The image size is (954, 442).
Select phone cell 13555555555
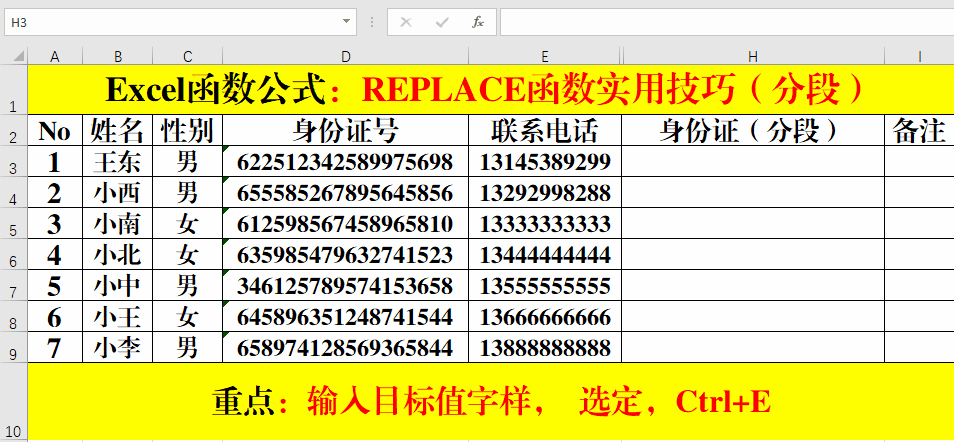coord(545,286)
